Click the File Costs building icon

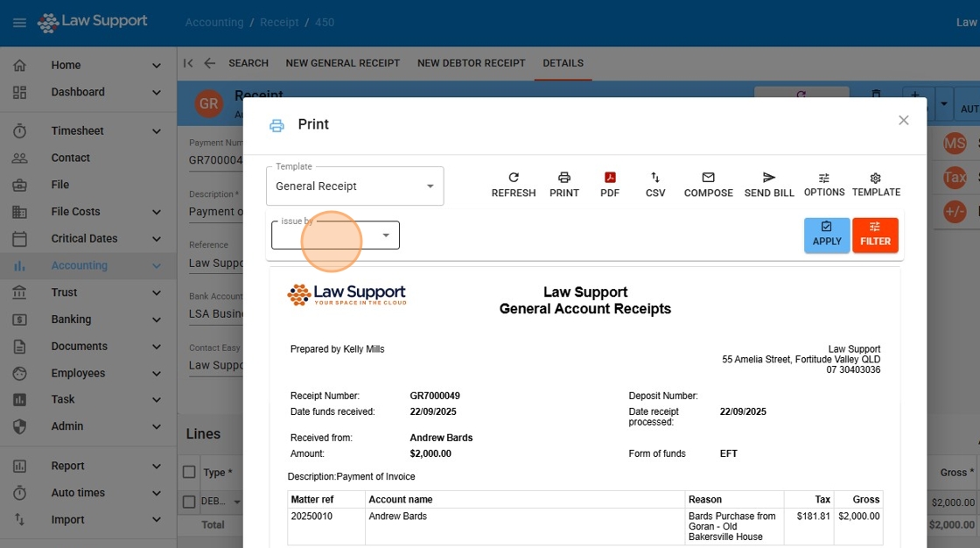tap(19, 212)
